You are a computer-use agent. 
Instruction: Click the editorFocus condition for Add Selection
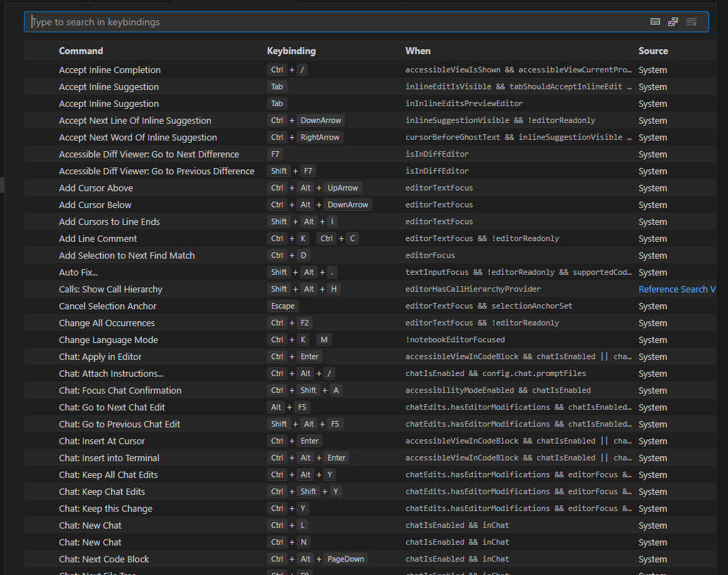(430, 255)
